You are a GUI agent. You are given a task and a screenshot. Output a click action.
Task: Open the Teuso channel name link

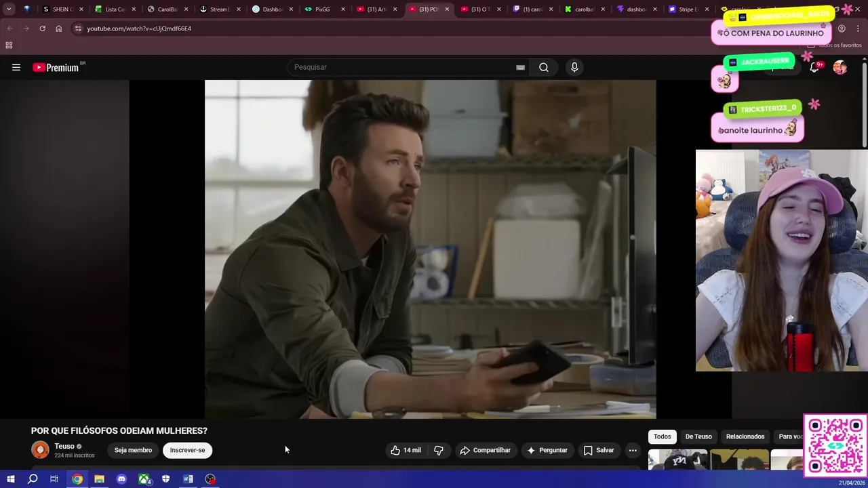pos(64,446)
